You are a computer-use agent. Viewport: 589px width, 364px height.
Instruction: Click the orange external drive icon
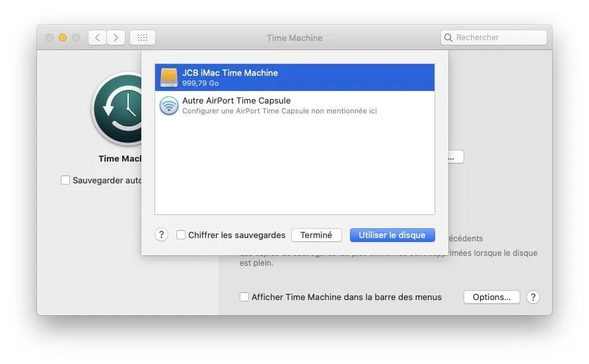168,78
